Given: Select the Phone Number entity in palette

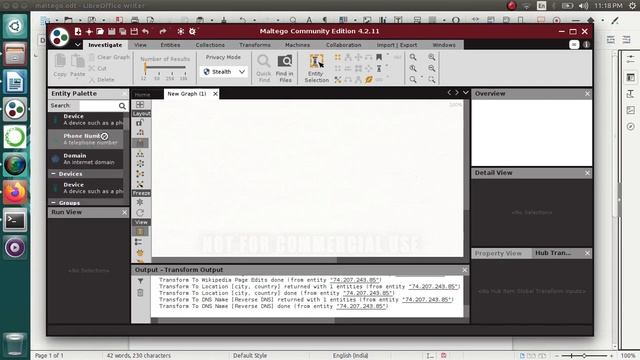Looking at the screenshot, I should pos(86,139).
